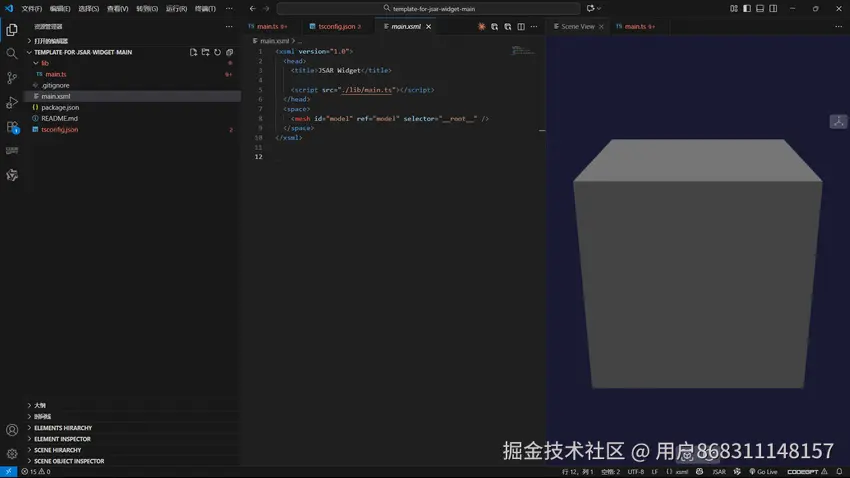Screen dimensions: 850x478
Task: Open the Go (G) menu
Action: (147, 9)
